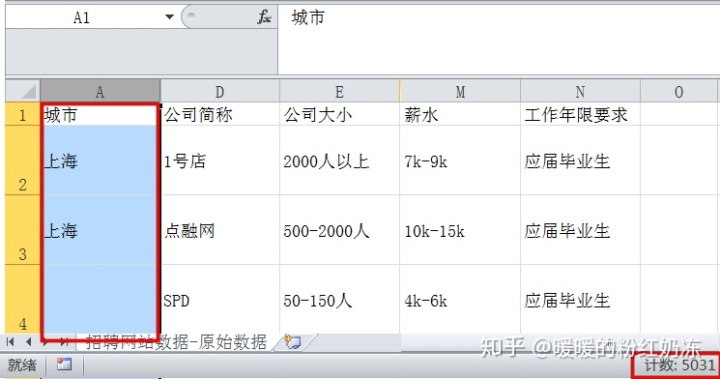Viewport: 720px width, 379px height.
Task: Click 应届毕业生 cell in row 2
Action: coord(580,160)
